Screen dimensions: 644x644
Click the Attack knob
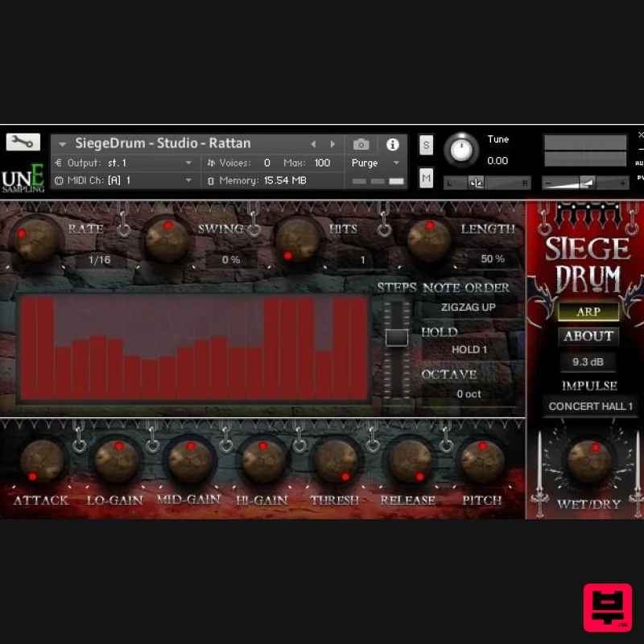click(42, 460)
